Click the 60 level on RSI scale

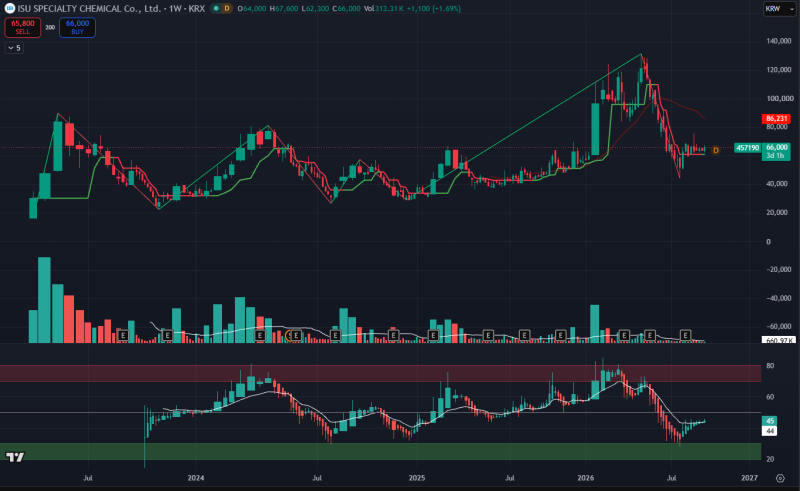pos(770,397)
